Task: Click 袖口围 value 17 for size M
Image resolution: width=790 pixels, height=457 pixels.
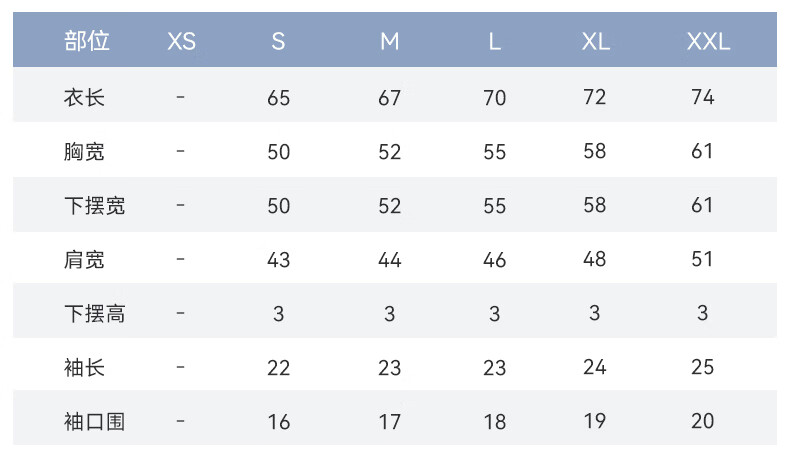Action: tap(389, 422)
